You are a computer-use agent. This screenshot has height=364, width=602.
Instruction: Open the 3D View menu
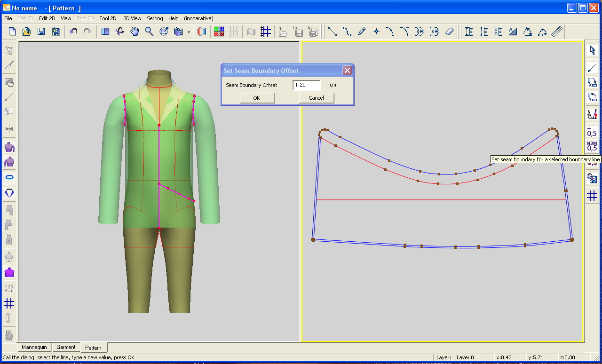point(132,18)
